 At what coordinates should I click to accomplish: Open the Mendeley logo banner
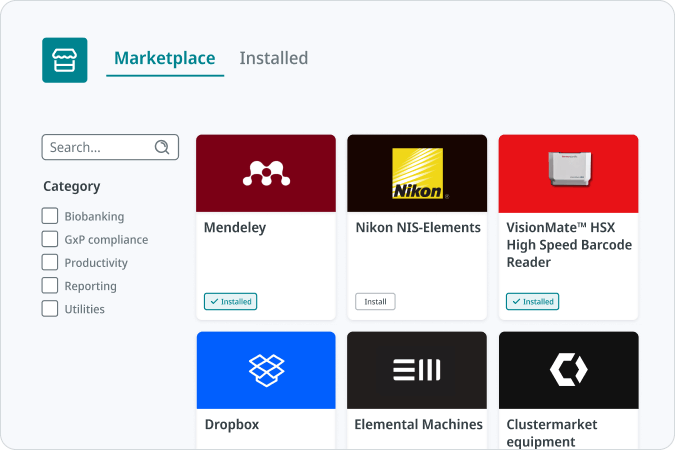tap(266, 173)
